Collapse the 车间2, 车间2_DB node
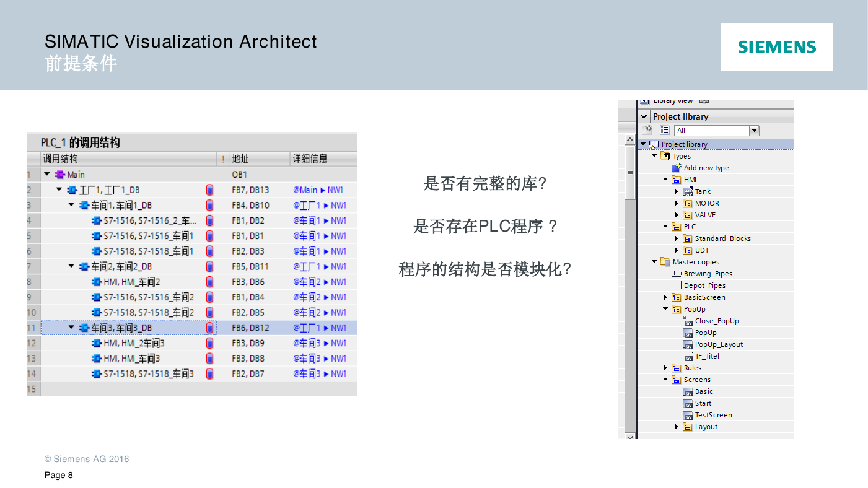868x488 pixels. pyautogui.click(x=72, y=266)
